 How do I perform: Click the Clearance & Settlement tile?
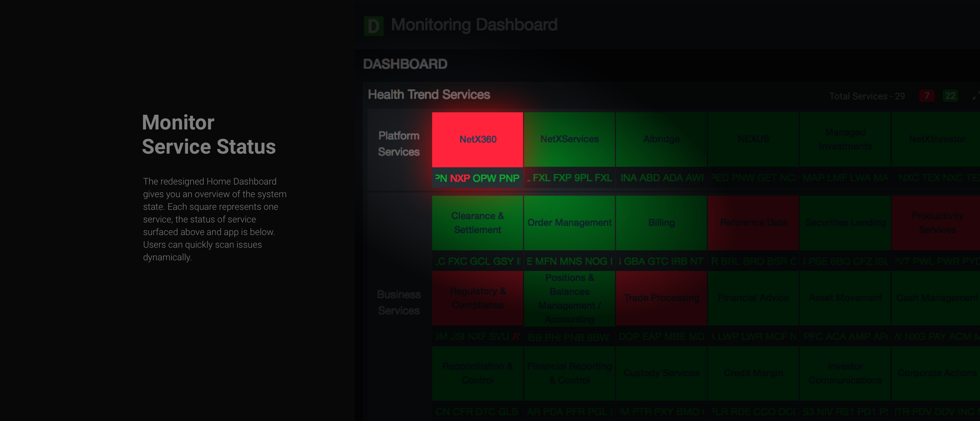(x=477, y=223)
